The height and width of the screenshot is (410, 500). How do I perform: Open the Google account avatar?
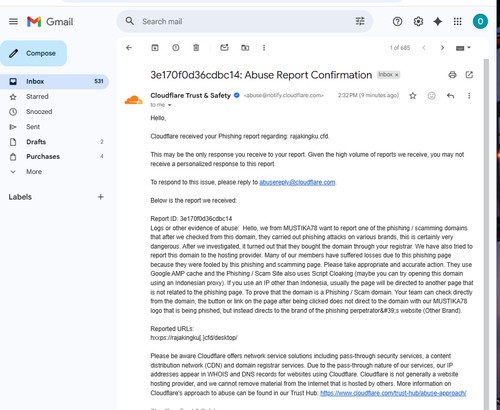tap(480, 21)
